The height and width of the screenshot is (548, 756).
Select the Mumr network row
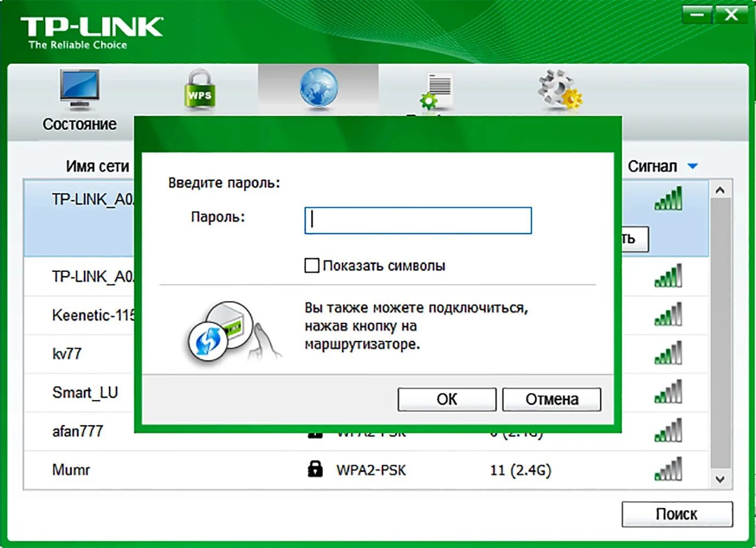click(x=366, y=470)
